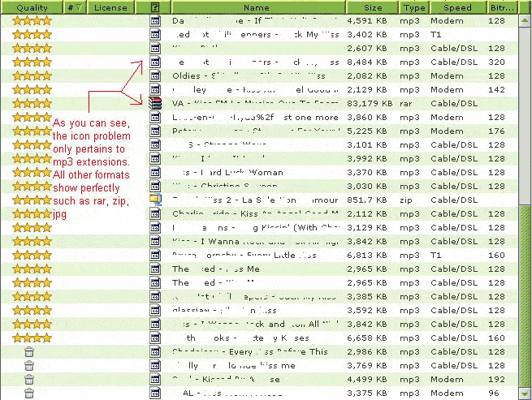Click the star rating in the 8,484 KB row
This screenshot has width=532, height=400.
click(x=32, y=62)
